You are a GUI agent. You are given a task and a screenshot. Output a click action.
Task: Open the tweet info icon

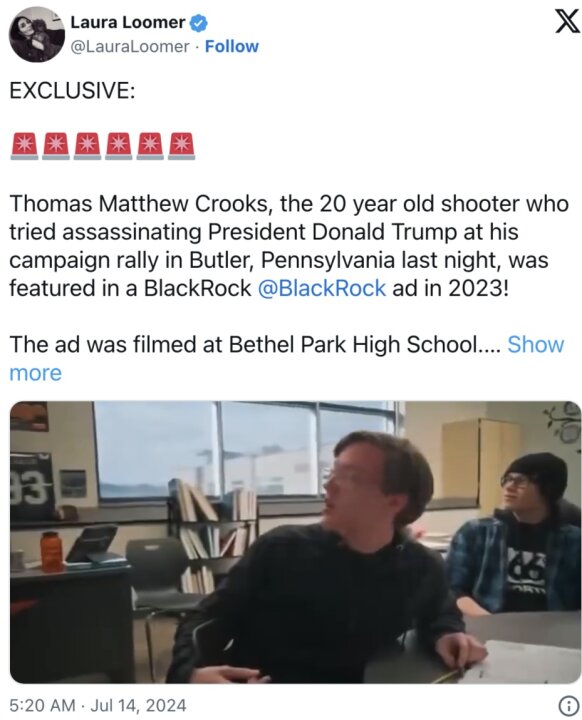[569, 704]
